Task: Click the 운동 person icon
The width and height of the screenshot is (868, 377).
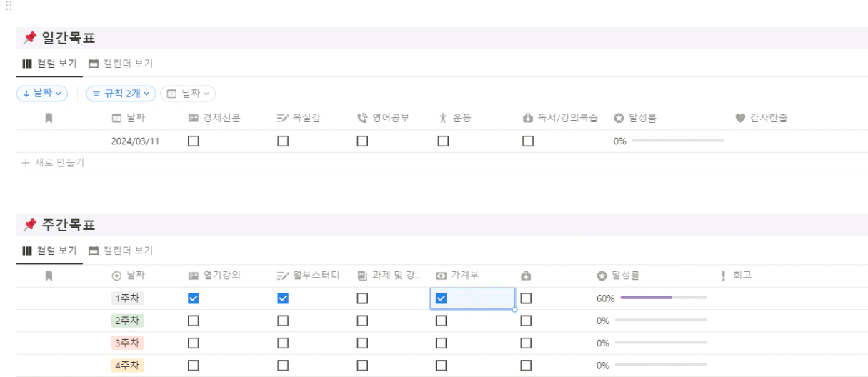Action: (443, 119)
